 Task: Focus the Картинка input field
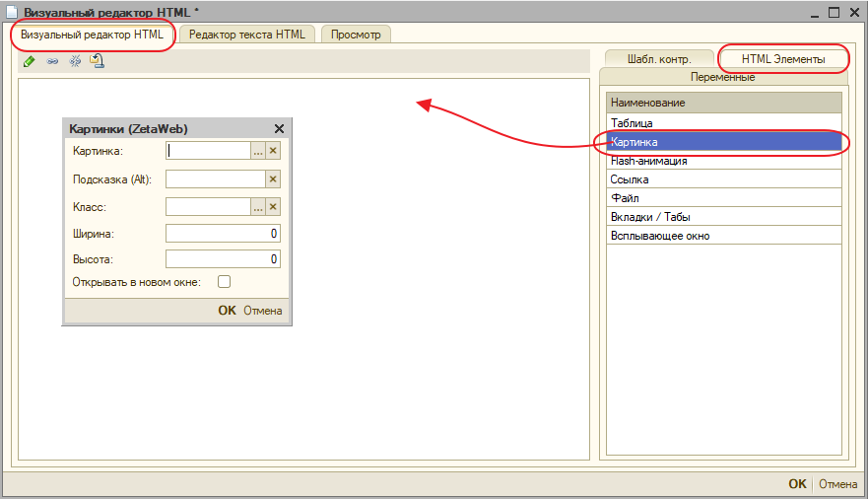(208, 151)
